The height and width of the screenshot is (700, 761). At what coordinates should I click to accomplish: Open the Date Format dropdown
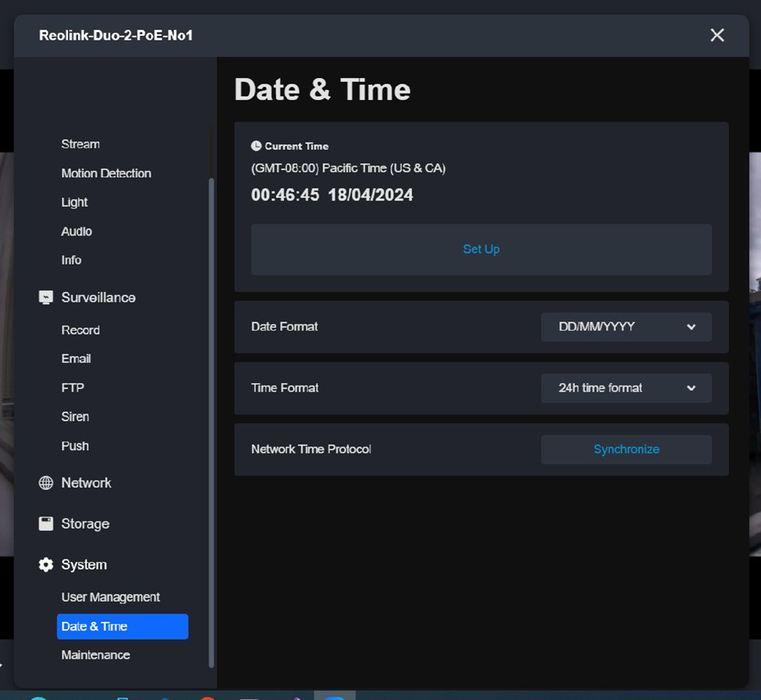(626, 327)
